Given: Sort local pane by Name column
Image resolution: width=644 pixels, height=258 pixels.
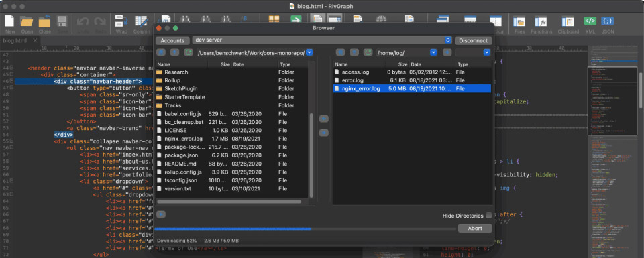Looking at the screenshot, I should (182, 64).
